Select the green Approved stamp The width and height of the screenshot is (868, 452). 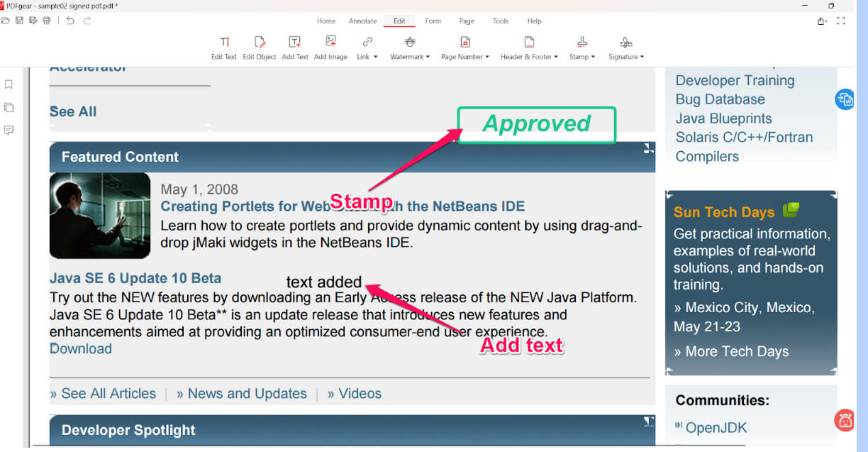tap(537, 125)
